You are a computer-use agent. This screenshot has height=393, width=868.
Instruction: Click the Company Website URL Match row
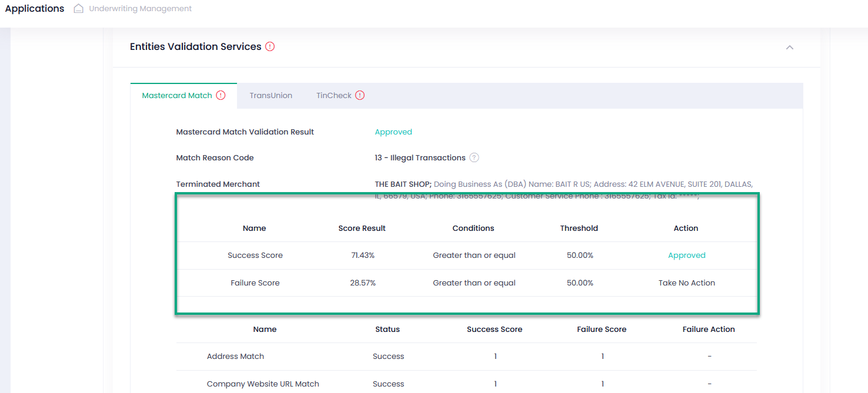pos(466,384)
